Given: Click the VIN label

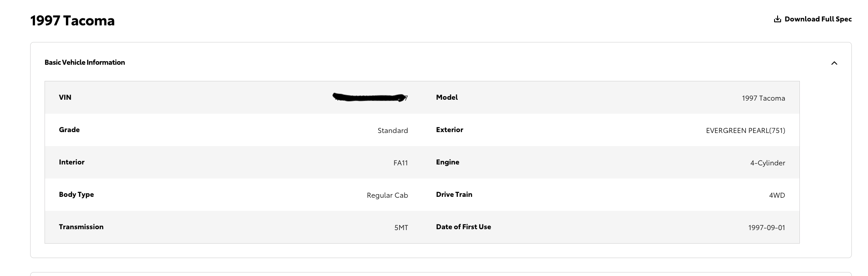Looking at the screenshot, I should pyautogui.click(x=65, y=98).
